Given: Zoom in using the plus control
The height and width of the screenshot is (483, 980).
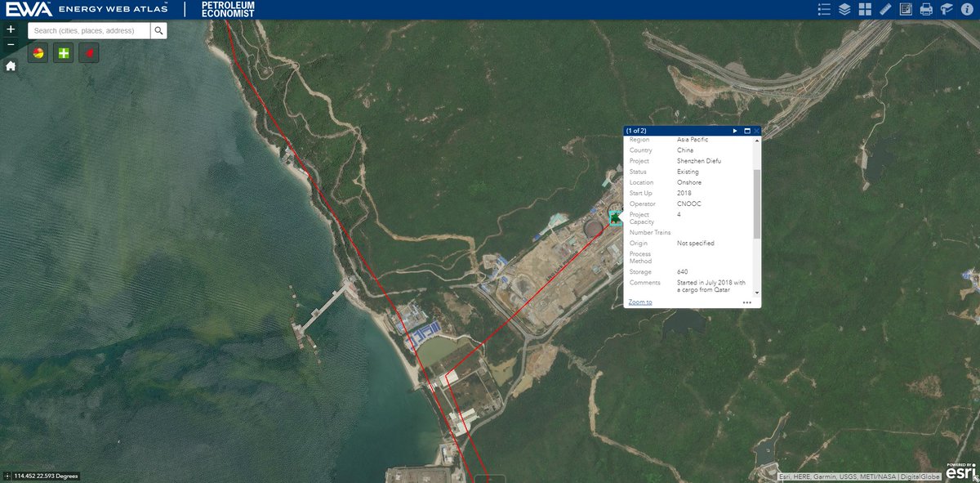Looking at the screenshot, I should 11,29.
